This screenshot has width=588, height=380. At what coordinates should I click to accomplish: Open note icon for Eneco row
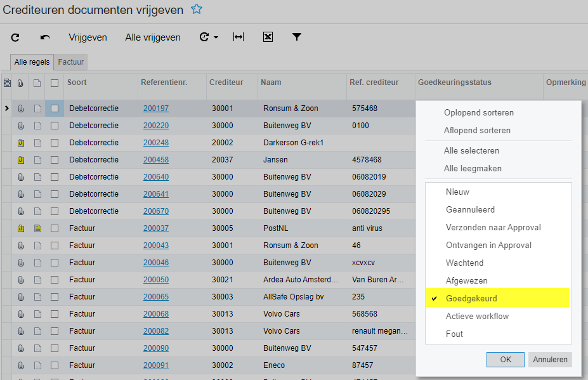[37, 365]
